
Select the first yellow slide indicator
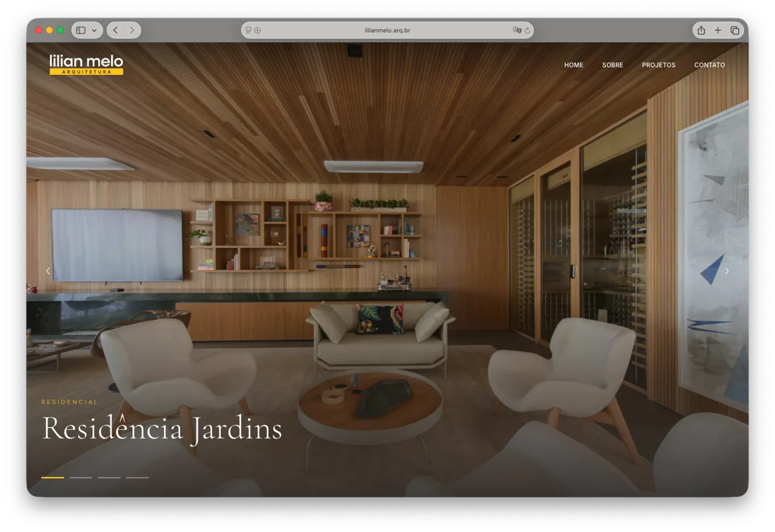(52, 478)
